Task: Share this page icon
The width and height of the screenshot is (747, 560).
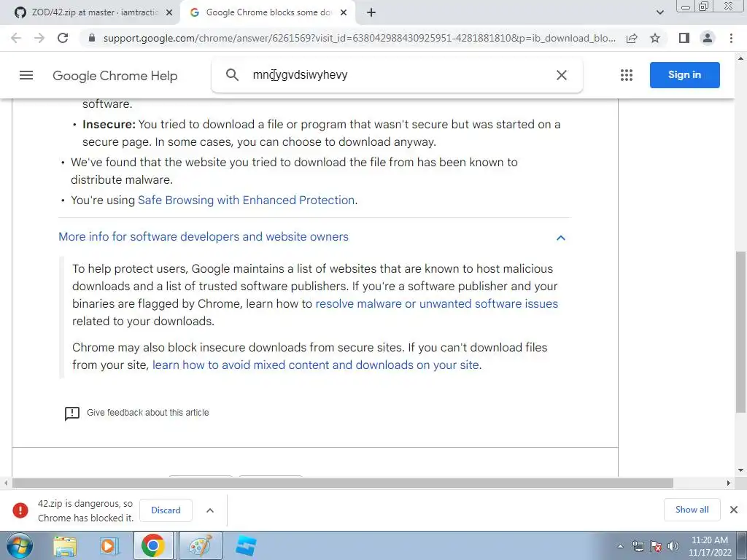Action: click(632, 38)
